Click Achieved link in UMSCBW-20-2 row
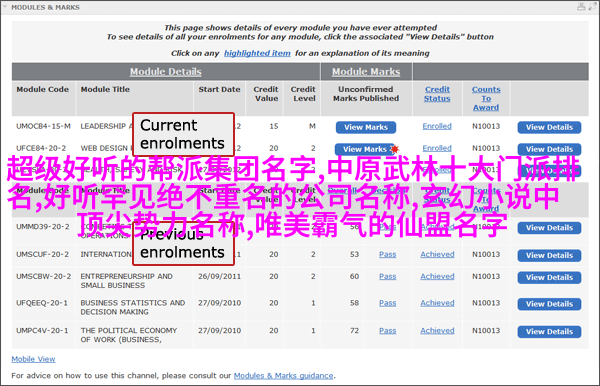This screenshot has width=600, height=386. [x=437, y=276]
